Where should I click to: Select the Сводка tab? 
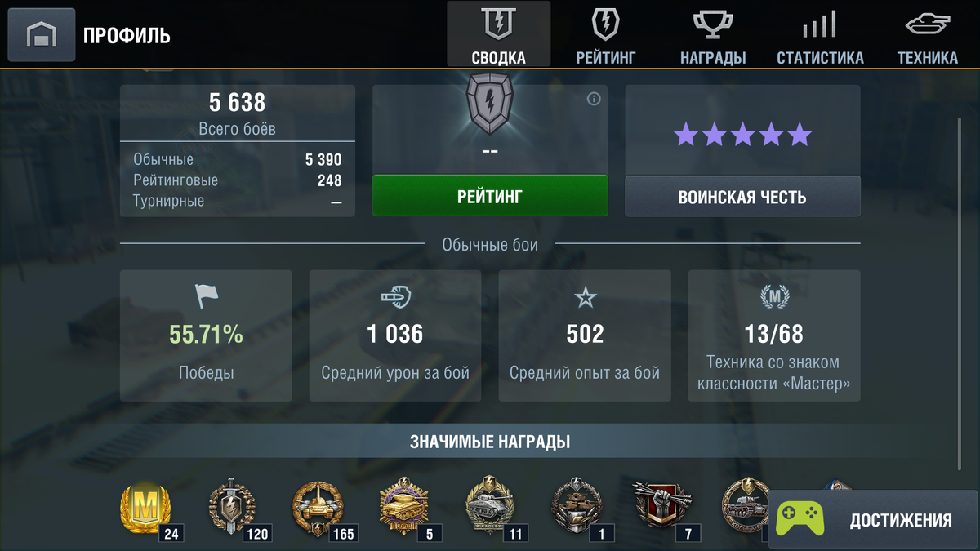(498, 34)
